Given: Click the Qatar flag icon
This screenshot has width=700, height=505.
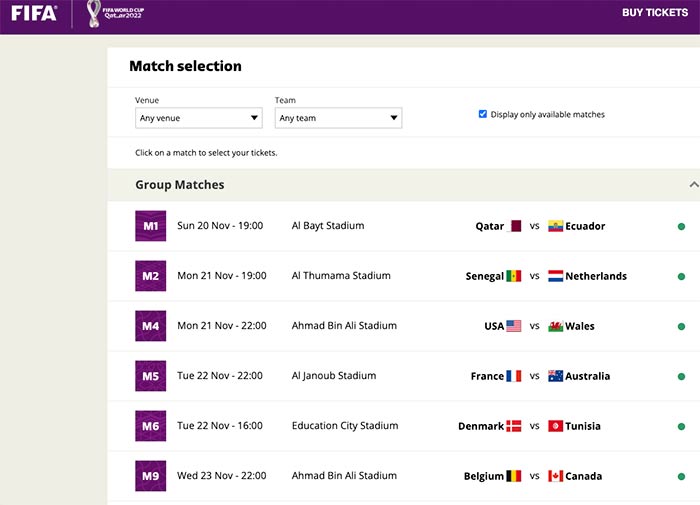Looking at the screenshot, I should pos(516,226).
